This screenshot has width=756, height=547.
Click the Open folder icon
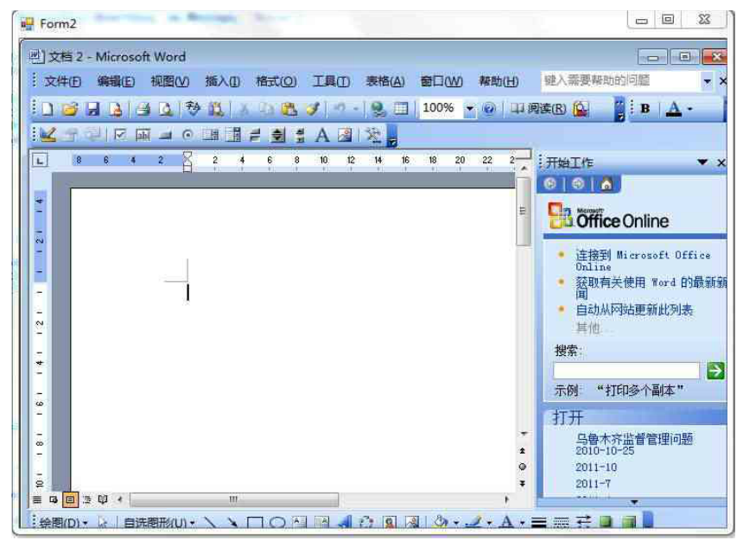click(69, 109)
